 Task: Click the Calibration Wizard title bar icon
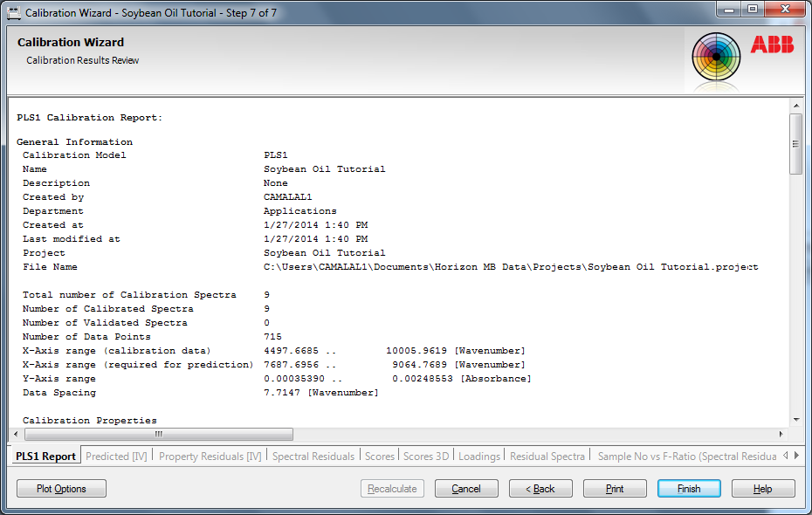(x=14, y=13)
